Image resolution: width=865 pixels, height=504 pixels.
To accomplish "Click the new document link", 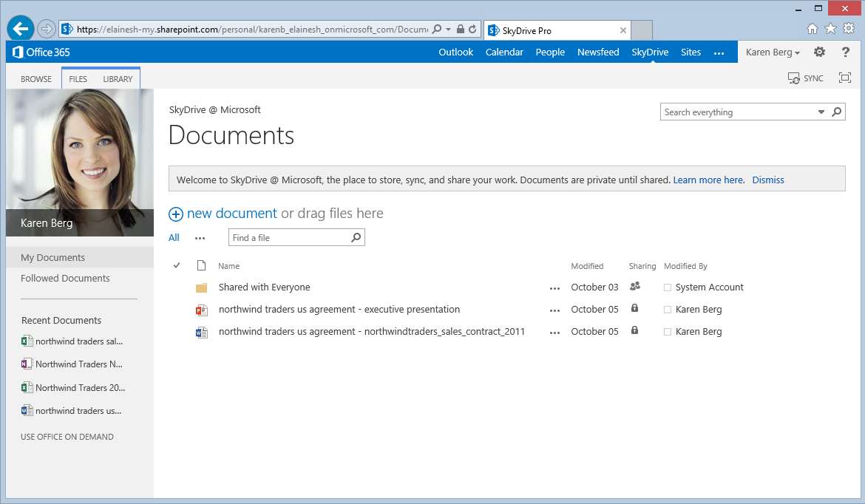I will tap(231, 214).
